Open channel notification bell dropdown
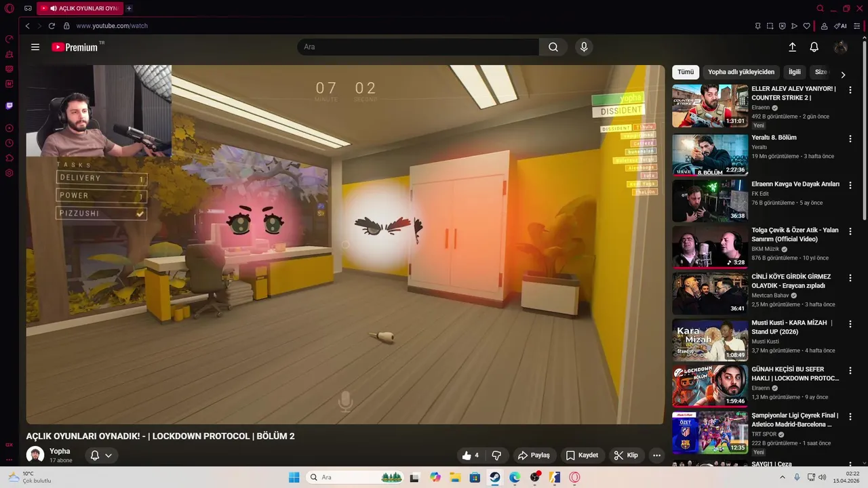Viewport: 868px width, 488px height. tap(102, 455)
